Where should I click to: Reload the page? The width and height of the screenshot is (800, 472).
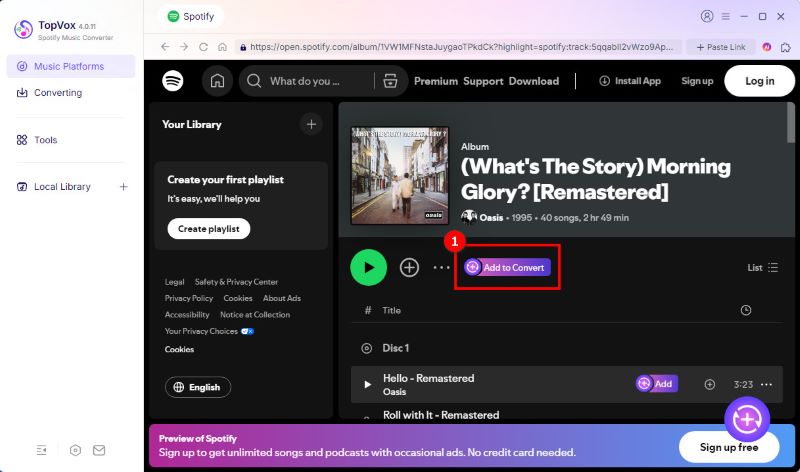pyautogui.click(x=203, y=47)
